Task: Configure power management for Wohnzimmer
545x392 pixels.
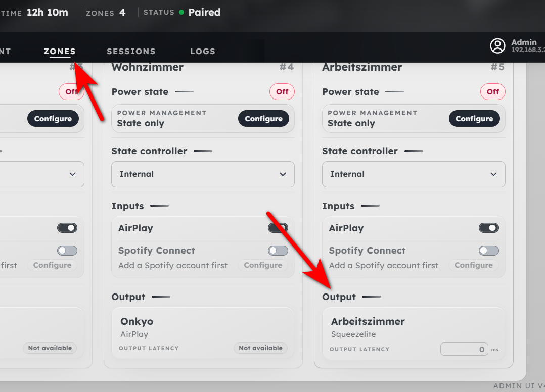Action: pos(263,119)
